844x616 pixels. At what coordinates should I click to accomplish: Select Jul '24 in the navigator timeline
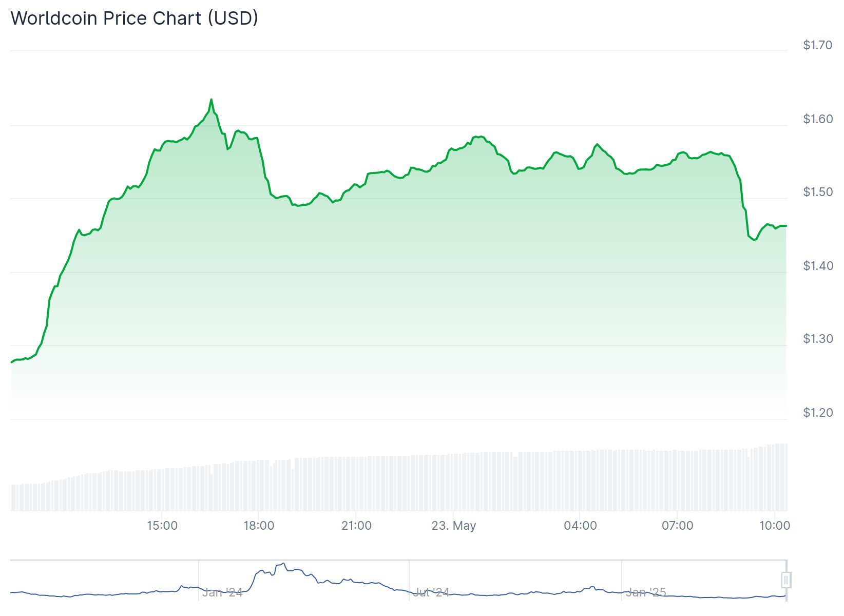(x=431, y=592)
